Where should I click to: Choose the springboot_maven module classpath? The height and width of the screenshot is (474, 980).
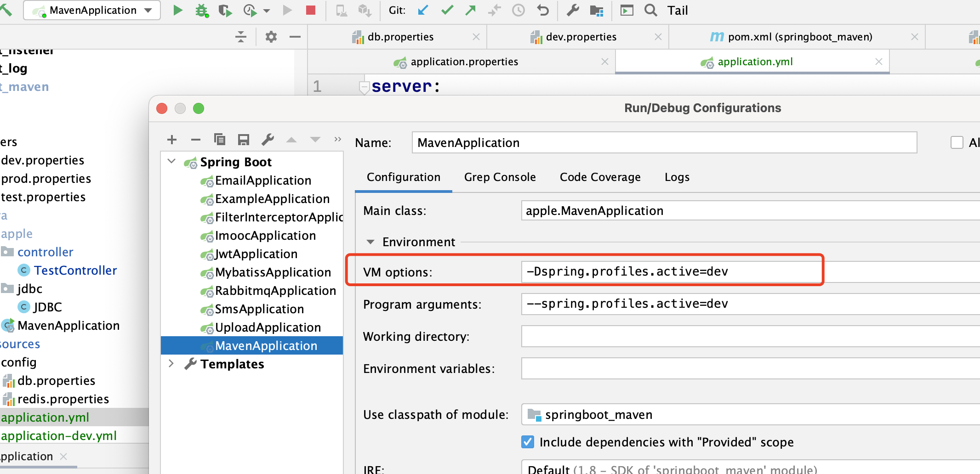point(598,415)
